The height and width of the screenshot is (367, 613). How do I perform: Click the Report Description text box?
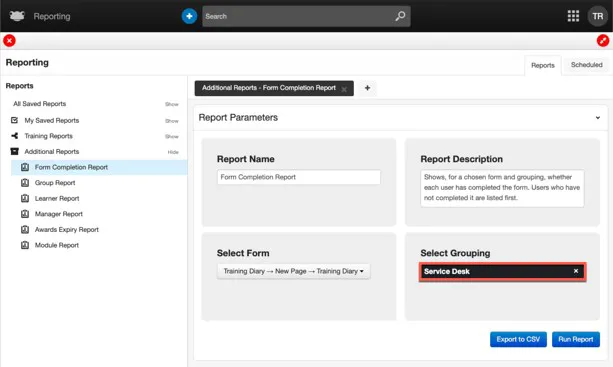502,188
